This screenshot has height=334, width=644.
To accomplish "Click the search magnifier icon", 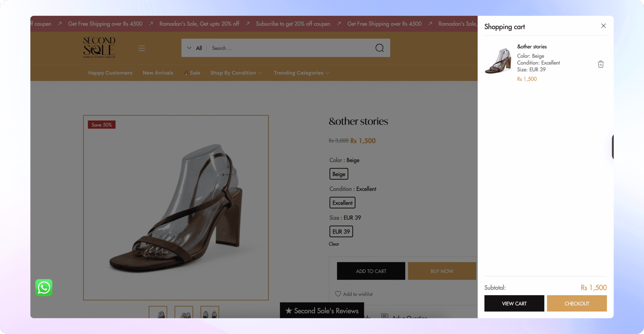I will (x=379, y=48).
